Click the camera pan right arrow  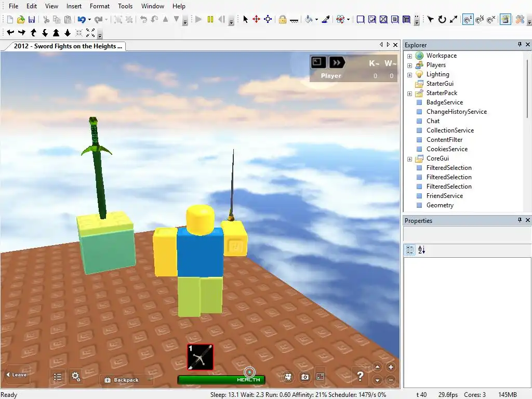[x=22, y=33]
